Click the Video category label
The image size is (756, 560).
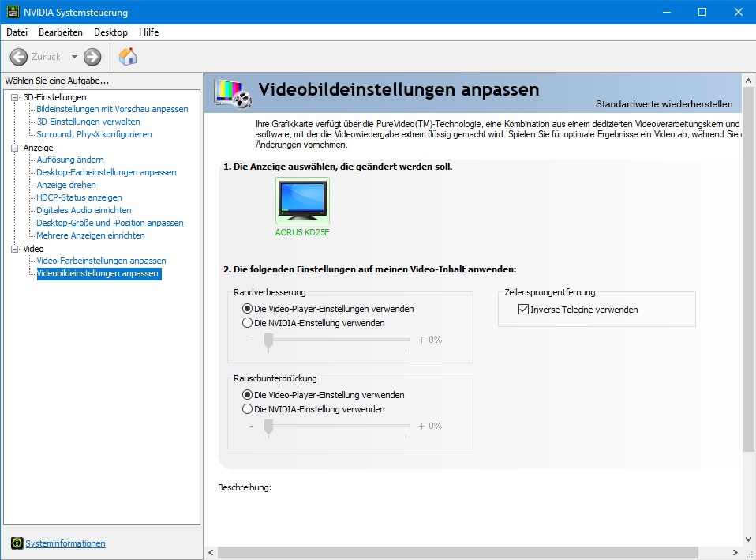point(33,249)
